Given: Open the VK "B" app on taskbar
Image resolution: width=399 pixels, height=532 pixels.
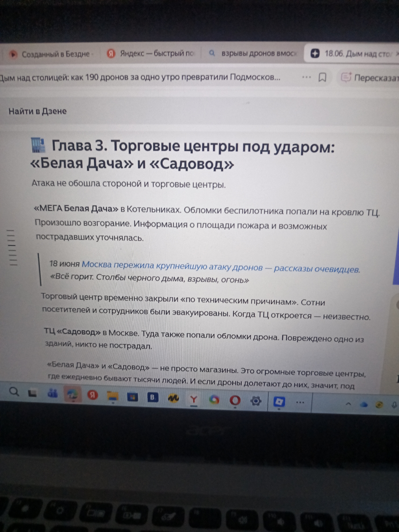Looking at the screenshot, I should 153,397.
